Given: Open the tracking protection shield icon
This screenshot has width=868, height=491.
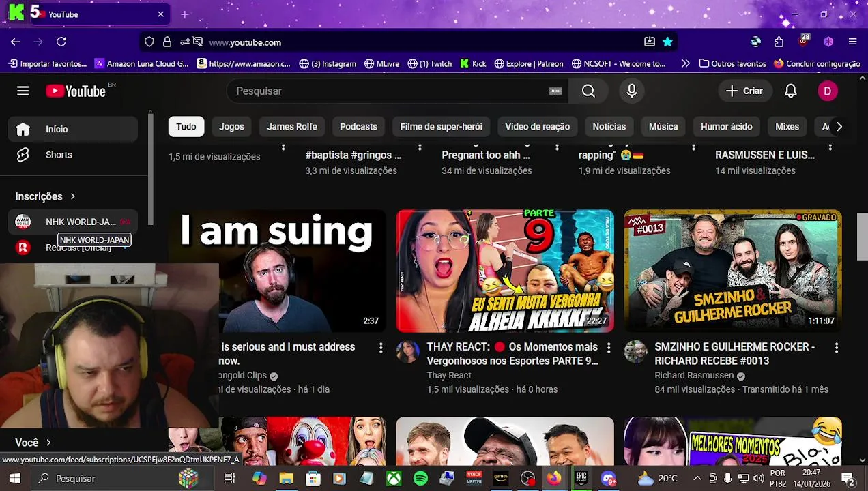Looking at the screenshot, I should click(x=149, y=42).
